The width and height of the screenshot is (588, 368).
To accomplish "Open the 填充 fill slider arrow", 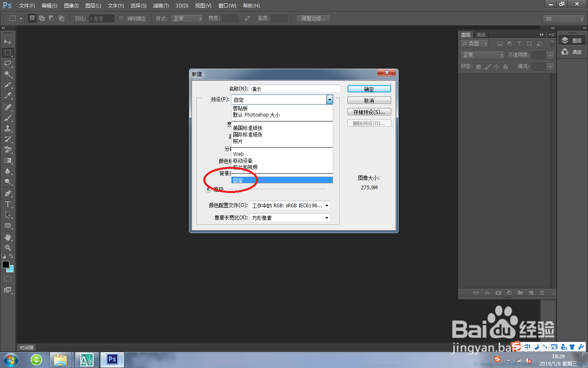I will (550, 67).
